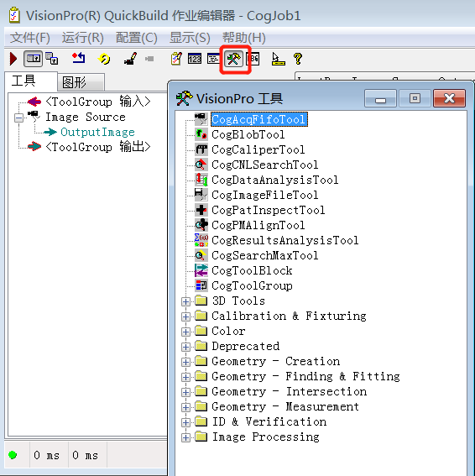Expand the Image Processing folder
Screen dimensions: 475x476
point(185,437)
